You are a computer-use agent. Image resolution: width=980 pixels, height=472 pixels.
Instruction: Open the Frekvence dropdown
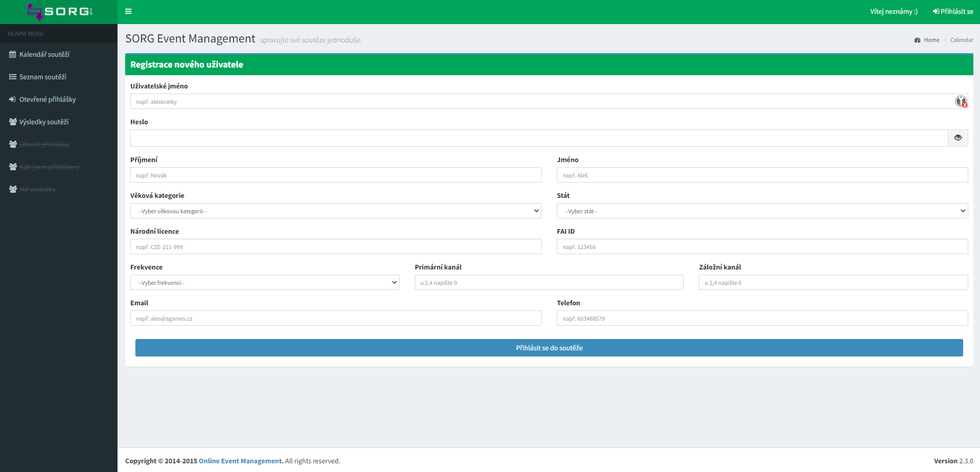pyautogui.click(x=265, y=282)
